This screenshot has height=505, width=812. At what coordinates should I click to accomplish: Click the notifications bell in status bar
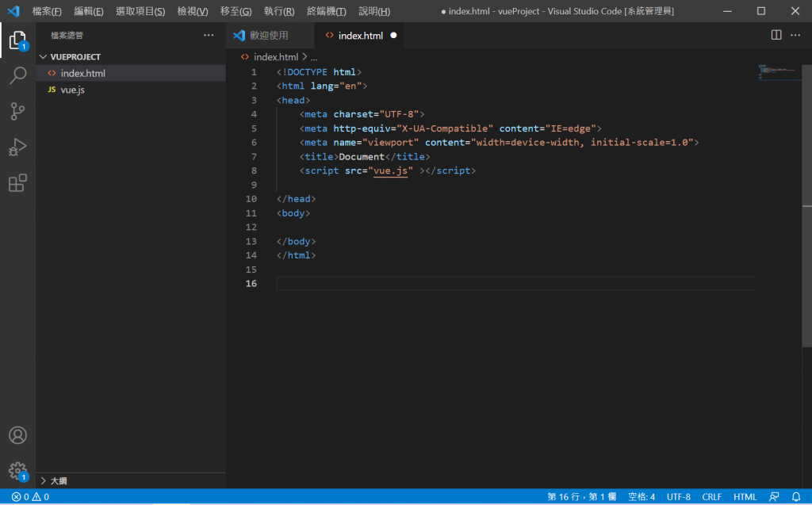796,497
